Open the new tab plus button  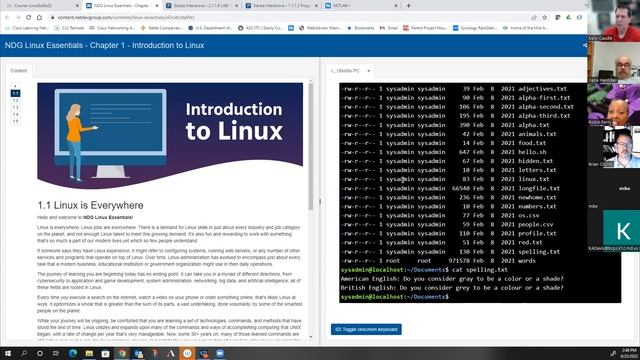click(408, 6)
